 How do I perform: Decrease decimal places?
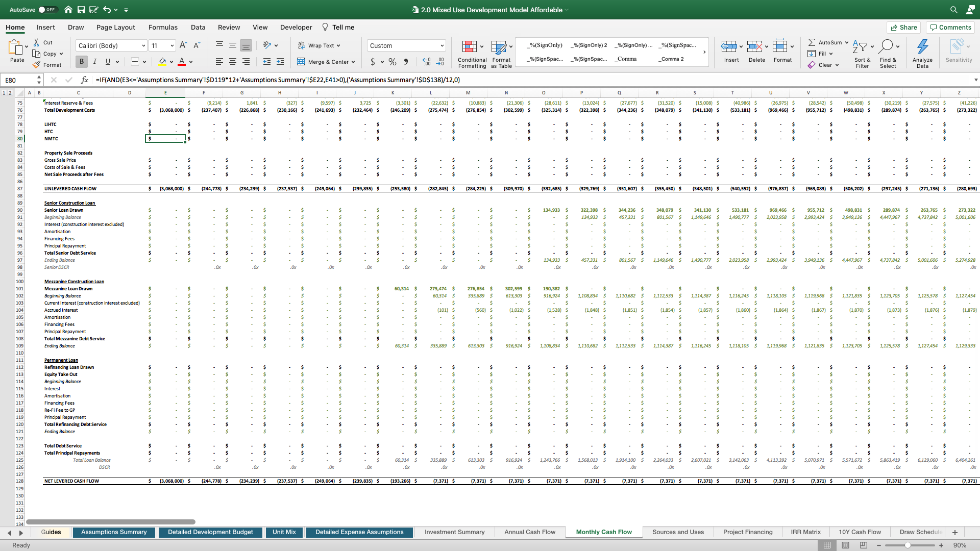click(x=440, y=62)
